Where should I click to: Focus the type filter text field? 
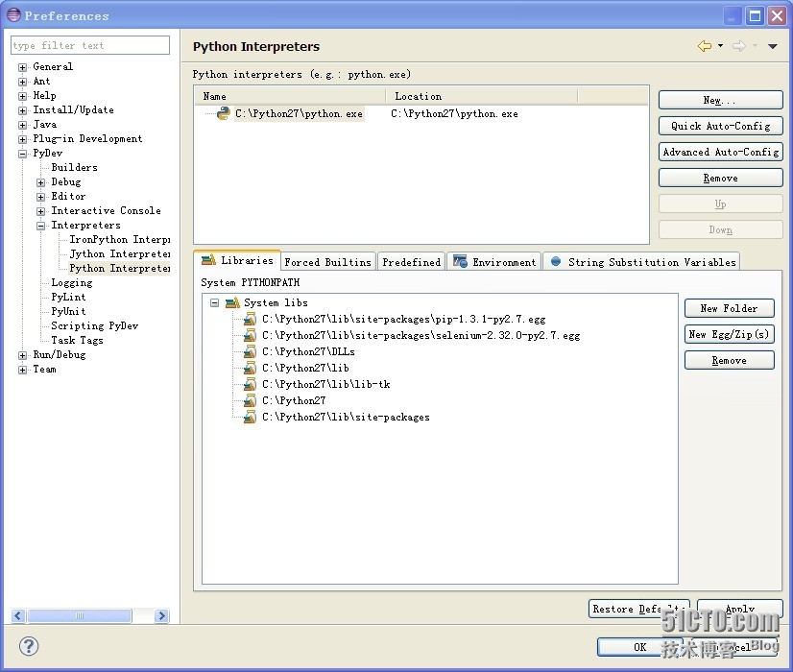click(90, 45)
